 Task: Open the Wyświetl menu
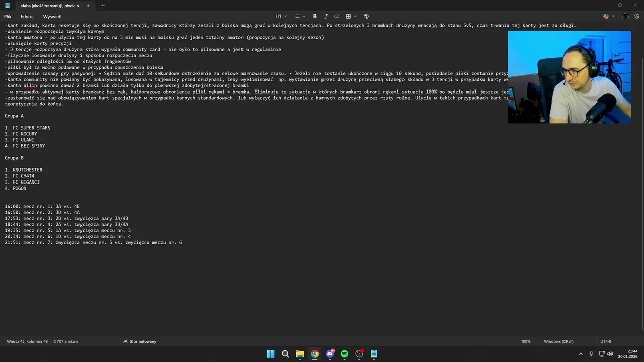[x=52, y=16]
